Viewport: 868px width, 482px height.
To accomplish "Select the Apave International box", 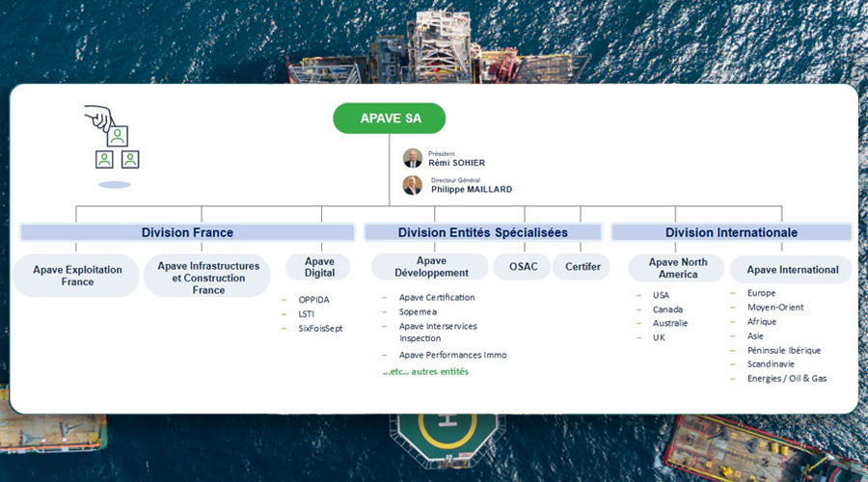I will click(x=792, y=270).
